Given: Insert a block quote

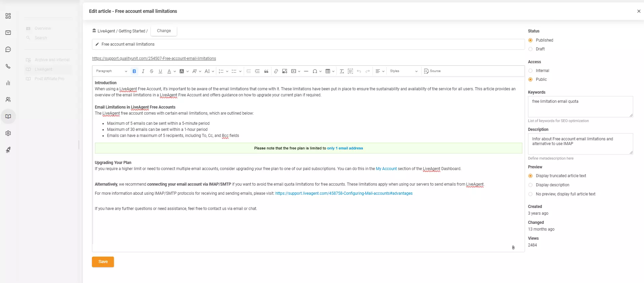Looking at the screenshot, I should pyautogui.click(x=266, y=71).
